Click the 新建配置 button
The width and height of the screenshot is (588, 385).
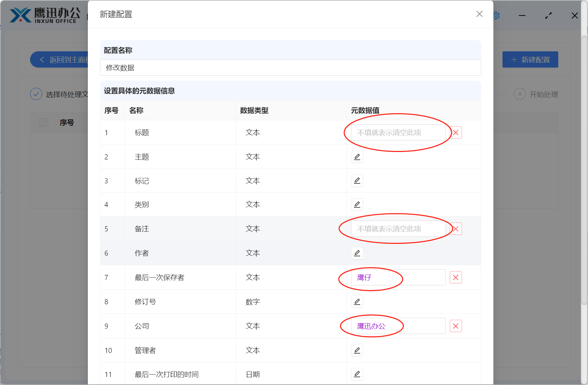530,59
